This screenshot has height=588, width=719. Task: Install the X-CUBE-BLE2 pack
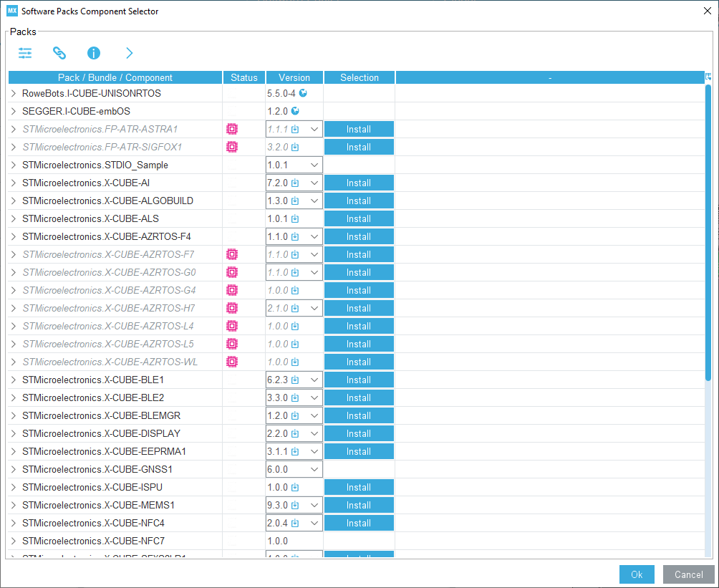pyautogui.click(x=359, y=397)
